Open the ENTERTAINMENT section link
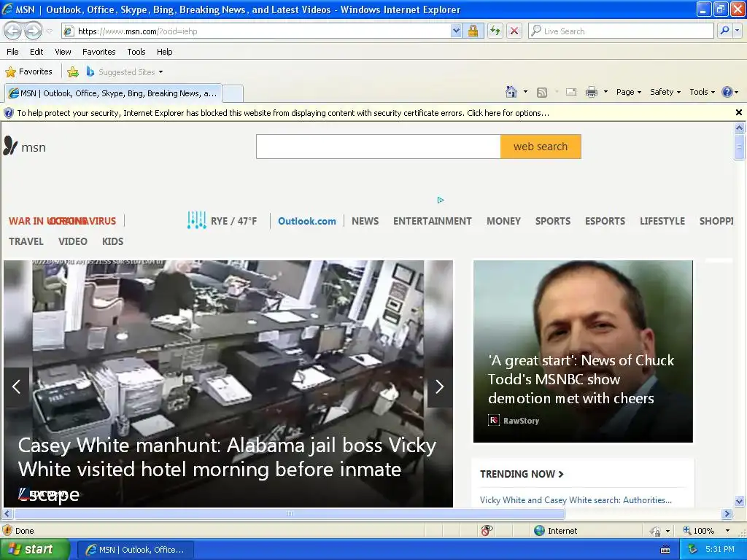The height and width of the screenshot is (560, 747). click(x=432, y=221)
